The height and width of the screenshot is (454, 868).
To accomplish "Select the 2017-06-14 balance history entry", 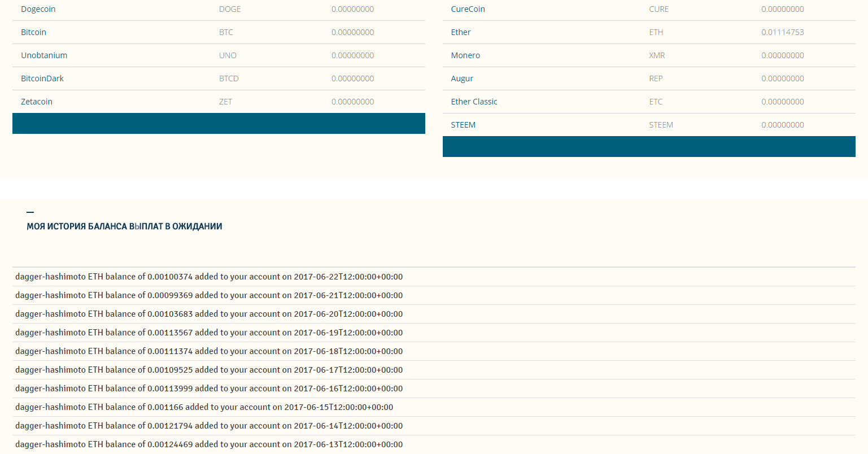I will coord(434,426).
